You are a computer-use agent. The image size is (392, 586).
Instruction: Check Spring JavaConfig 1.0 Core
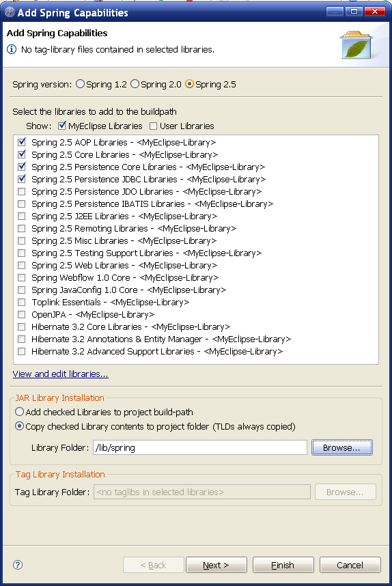pyautogui.click(x=22, y=290)
